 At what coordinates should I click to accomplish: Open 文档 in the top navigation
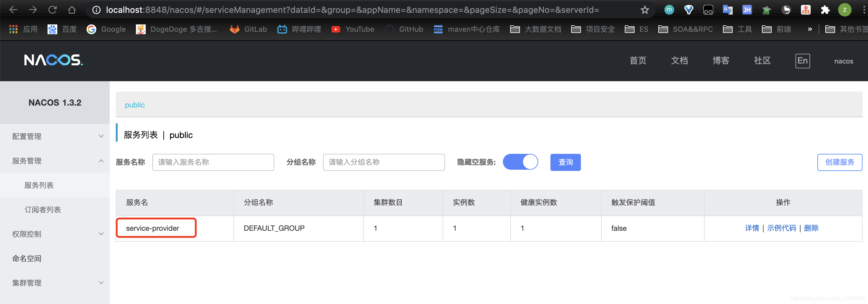(679, 61)
